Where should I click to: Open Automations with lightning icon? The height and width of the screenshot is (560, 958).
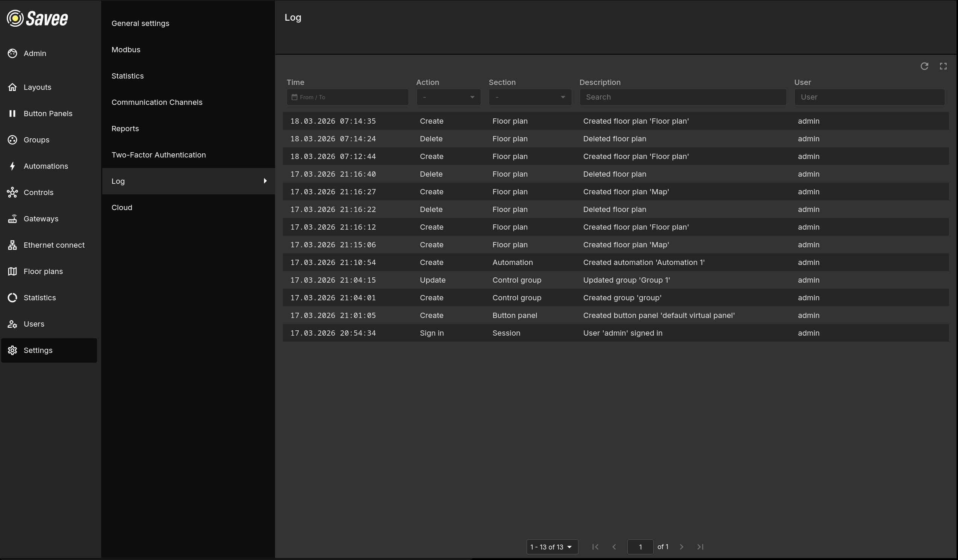46,166
